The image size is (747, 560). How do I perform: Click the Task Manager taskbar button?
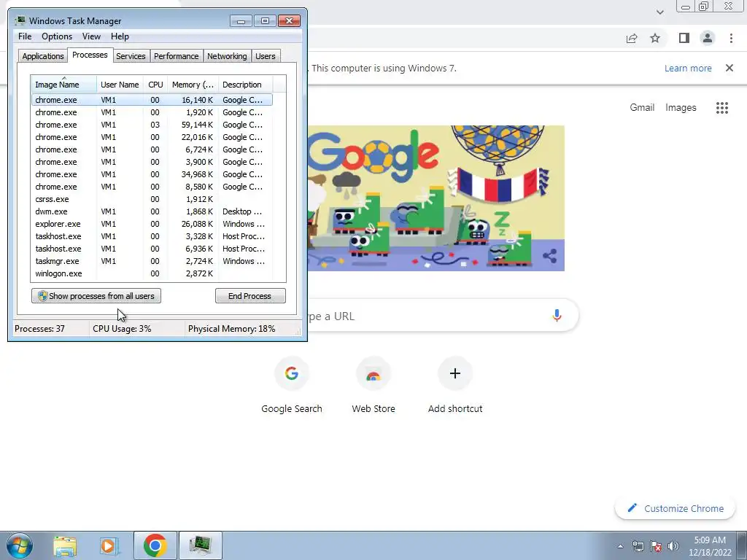[x=200, y=545]
